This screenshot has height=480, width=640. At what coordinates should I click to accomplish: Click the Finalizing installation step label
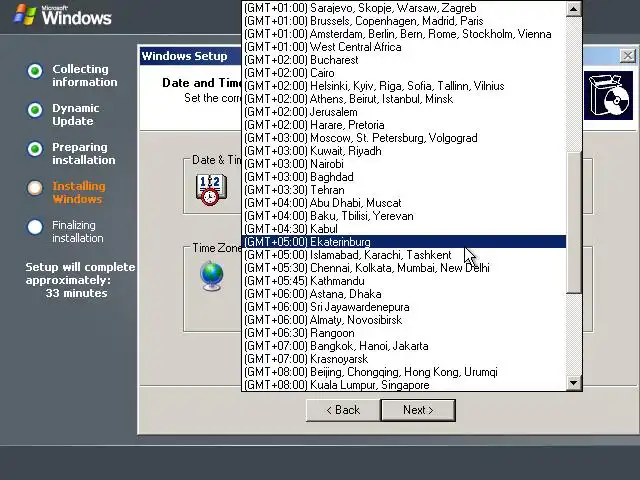point(78,231)
